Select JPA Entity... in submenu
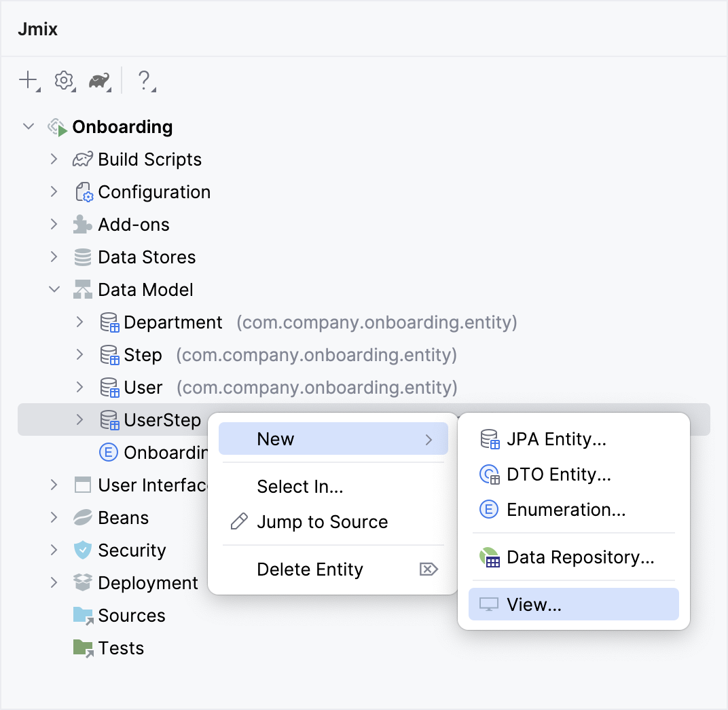This screenshot has width=728, height=710. [x=556, y=439]
